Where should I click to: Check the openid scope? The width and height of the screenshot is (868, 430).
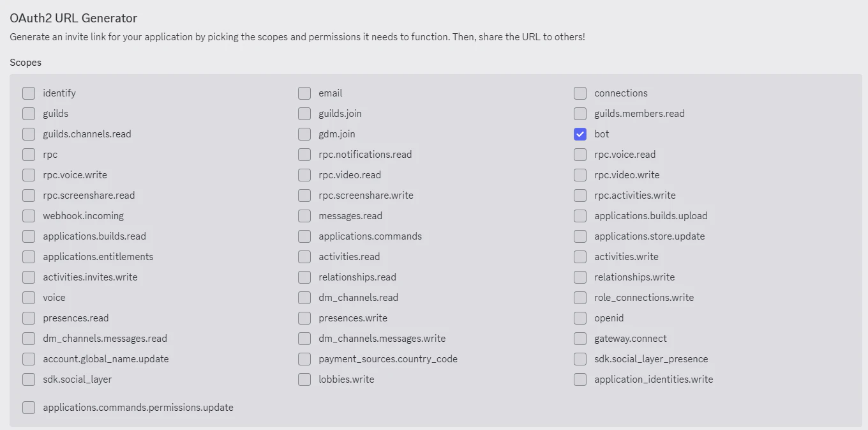click(580, 318)
